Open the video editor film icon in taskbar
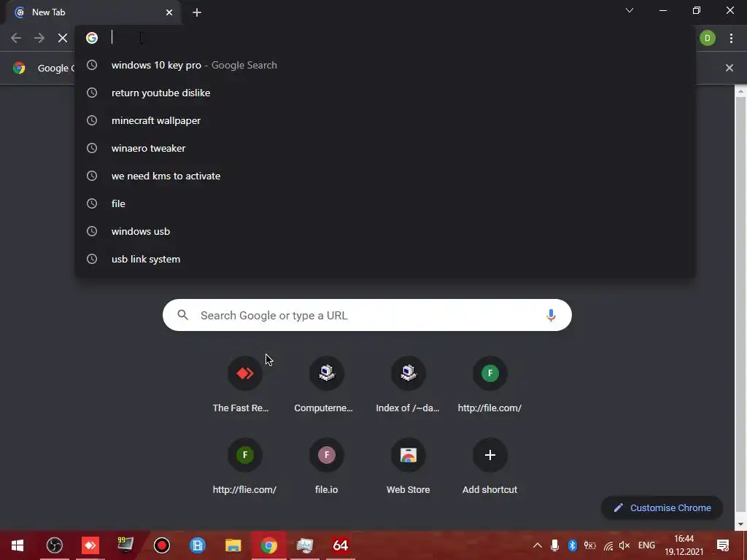747x560 pixels. coord(197,545)
